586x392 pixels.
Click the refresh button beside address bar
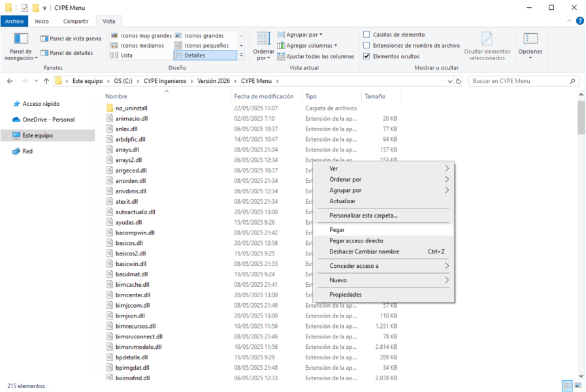pyautogui.click(x=459, y=81)
